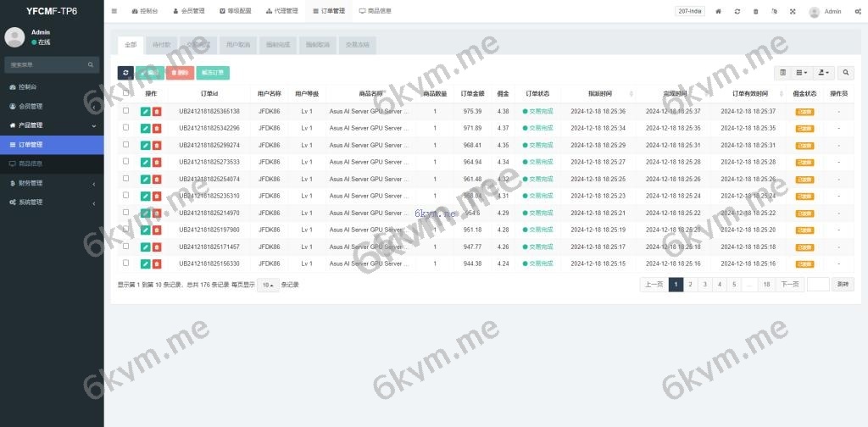Click the 解冻订单 button
This screenshot has width=868, height=427.
click(213, 73)
